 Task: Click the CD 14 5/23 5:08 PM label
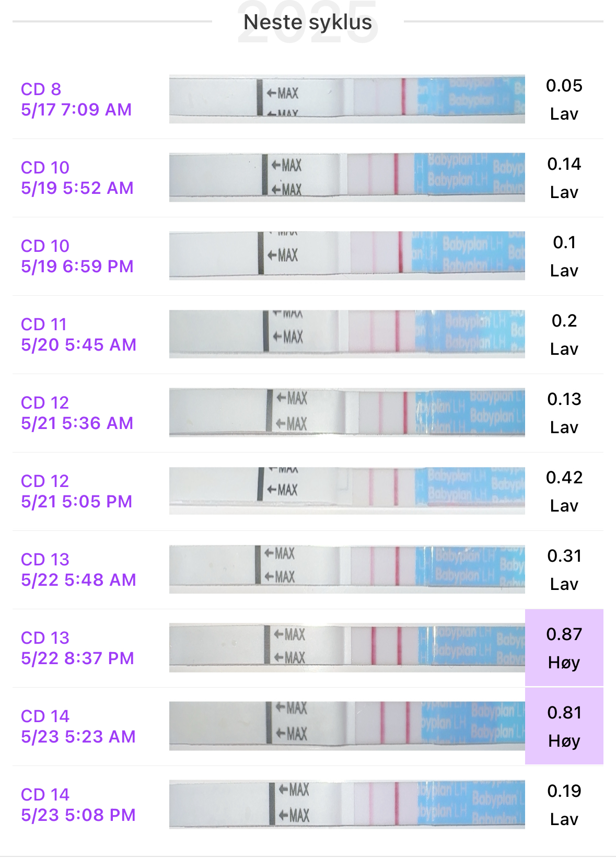(78, 805)
